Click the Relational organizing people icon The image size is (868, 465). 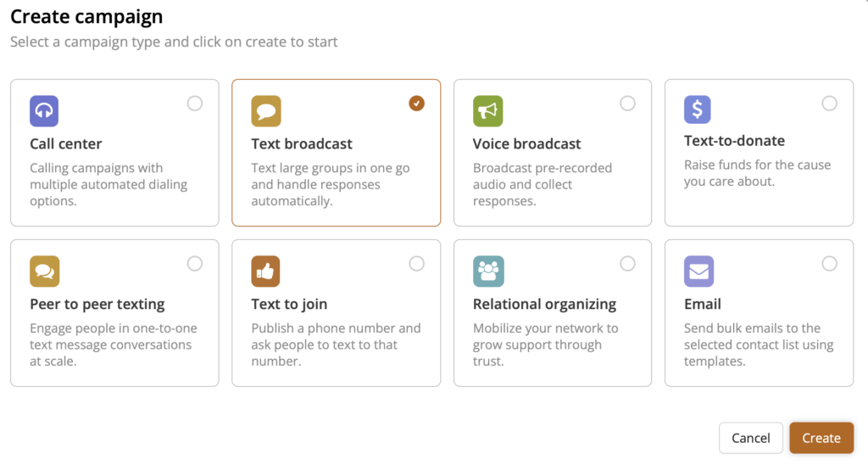(487, 272)
